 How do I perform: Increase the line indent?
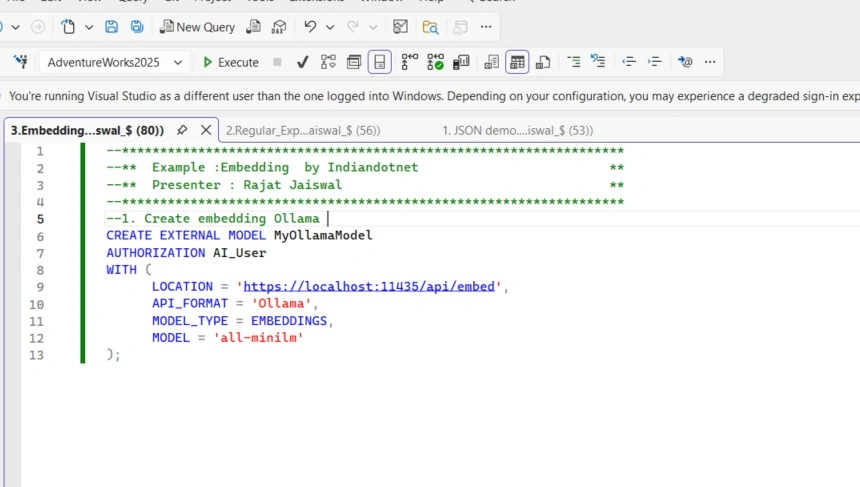coord(654,61)
